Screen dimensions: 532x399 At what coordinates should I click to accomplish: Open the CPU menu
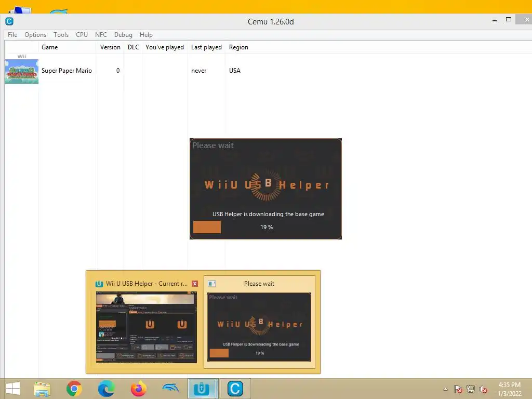point(82,35)
